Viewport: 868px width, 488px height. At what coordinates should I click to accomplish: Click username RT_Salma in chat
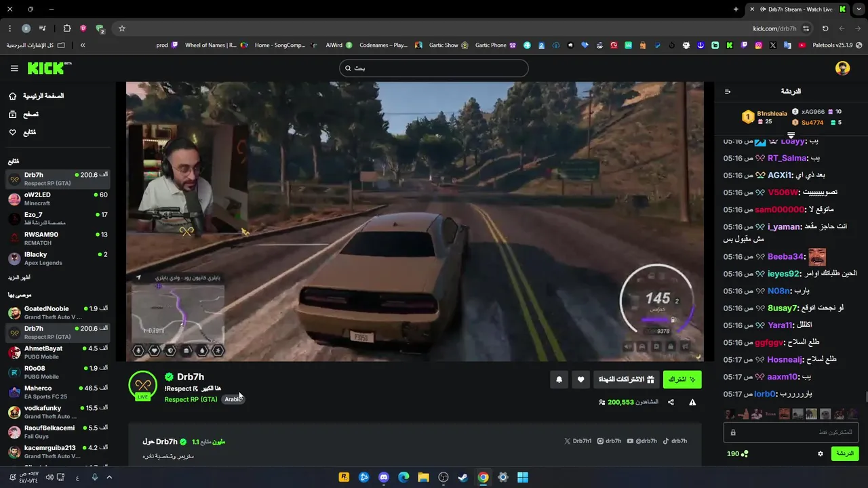click(x=787, y=158)
